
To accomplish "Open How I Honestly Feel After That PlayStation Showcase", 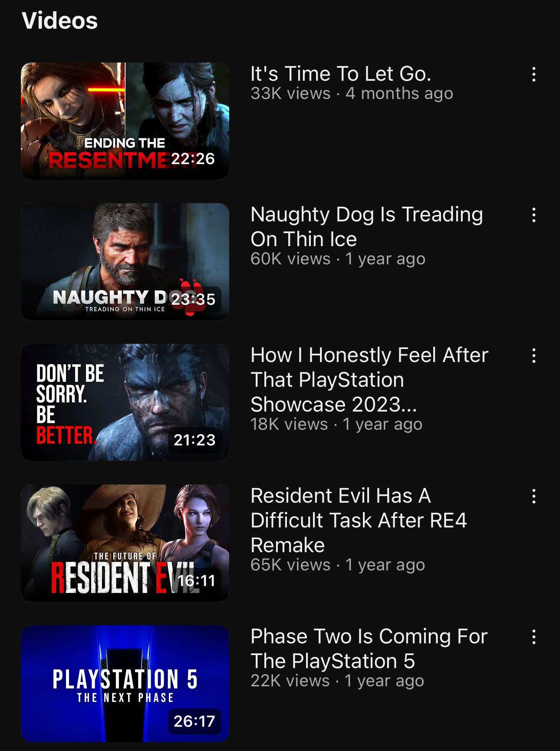I will pos(369,380).
